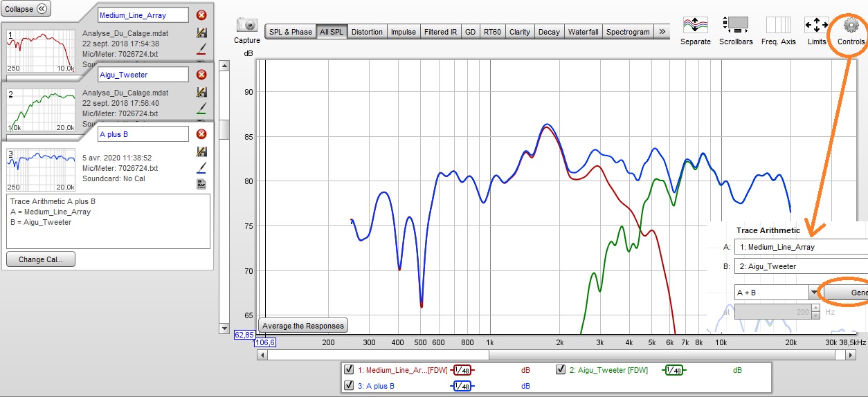Screen dimensions: 868x397
Task: Toggle Scrollbars icon in toolbar
Action: [x=736, y=25]
